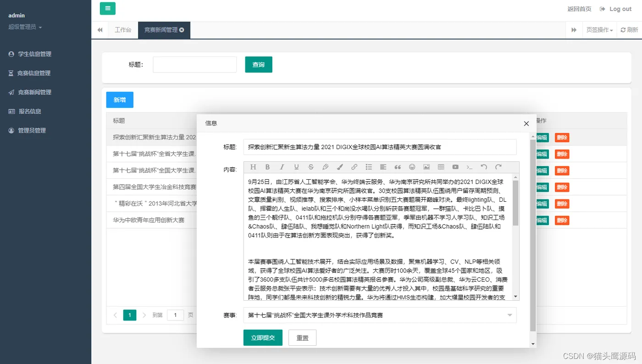Submit the form with 立即提交
The image size is (642, 364).
click(x=263, y=338)
